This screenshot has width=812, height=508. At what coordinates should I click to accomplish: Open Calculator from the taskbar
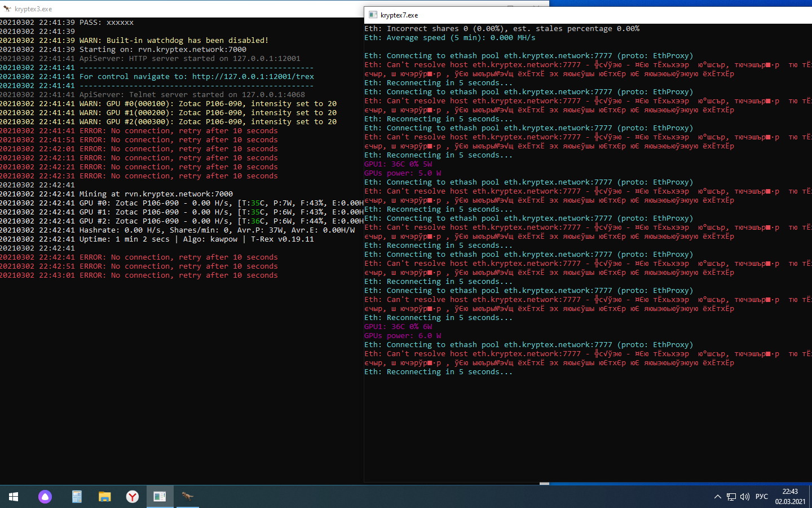click(x=77, y=497)
